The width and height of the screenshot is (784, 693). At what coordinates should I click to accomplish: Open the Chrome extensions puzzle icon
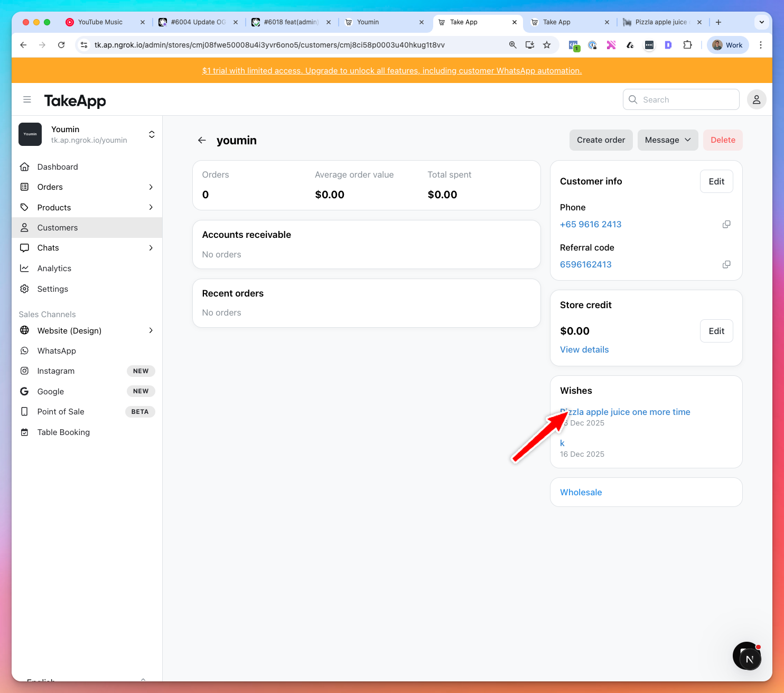pos(687,45)
